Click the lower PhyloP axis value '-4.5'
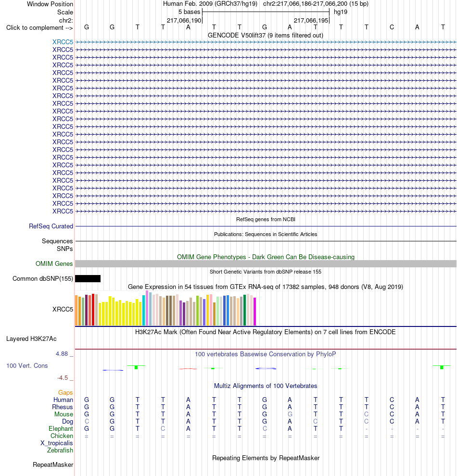 click(x=63, y=377)
